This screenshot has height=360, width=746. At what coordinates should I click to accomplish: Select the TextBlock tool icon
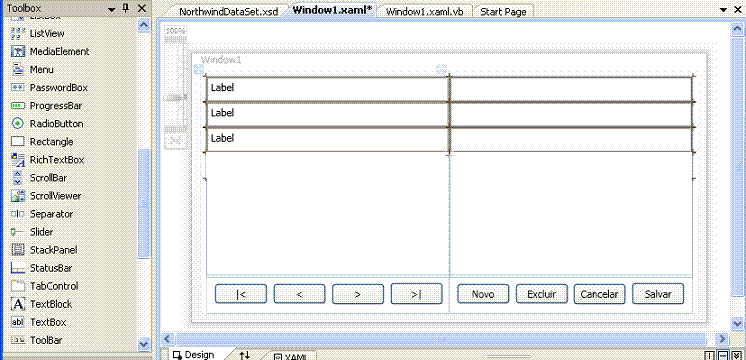pyautogui.click(x=18, y=304)
